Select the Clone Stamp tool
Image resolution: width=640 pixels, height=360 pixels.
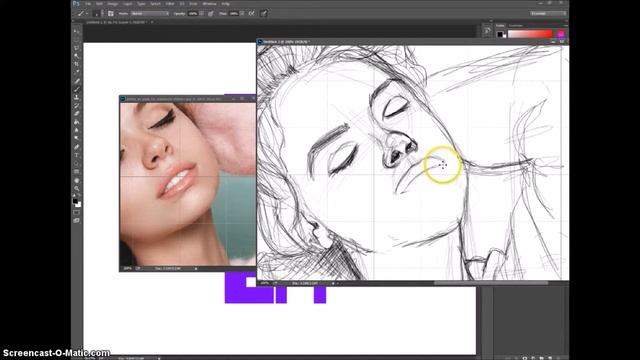click(77, 97)
